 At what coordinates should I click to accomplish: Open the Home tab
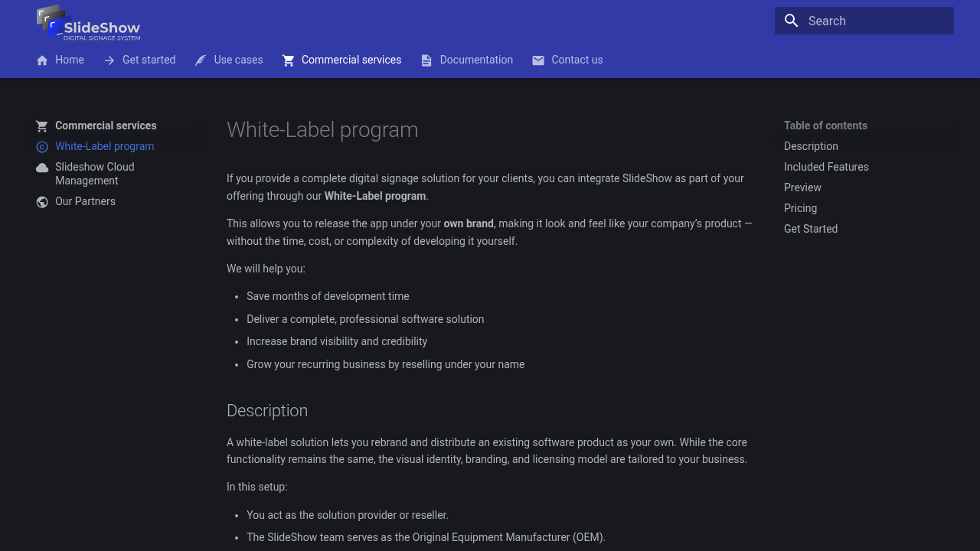pyautogui.click(x=60, y=60)
